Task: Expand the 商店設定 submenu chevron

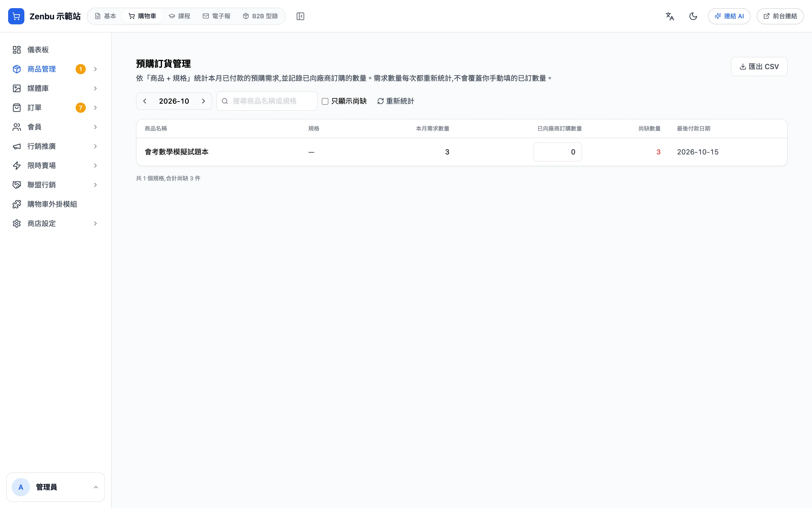Action: 95,224
